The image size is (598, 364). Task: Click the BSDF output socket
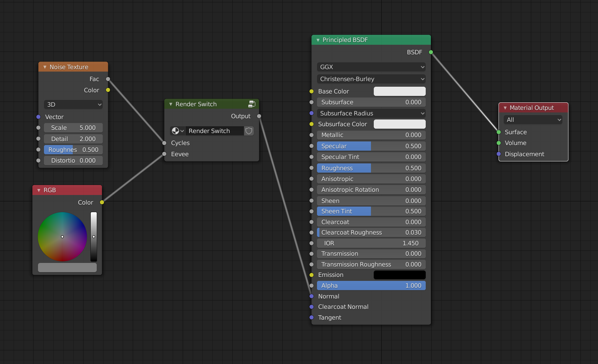(x=431, y=52)
